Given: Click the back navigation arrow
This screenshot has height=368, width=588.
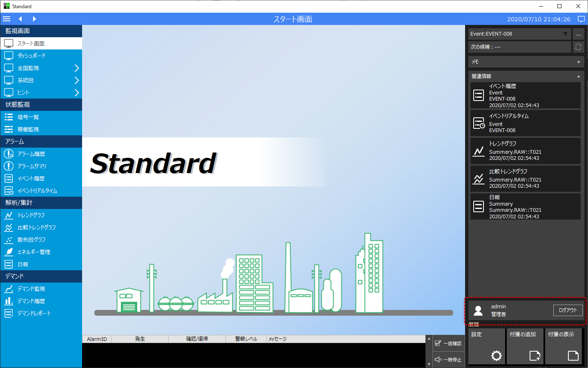Looking at the screenshot, I should (20, 19).
